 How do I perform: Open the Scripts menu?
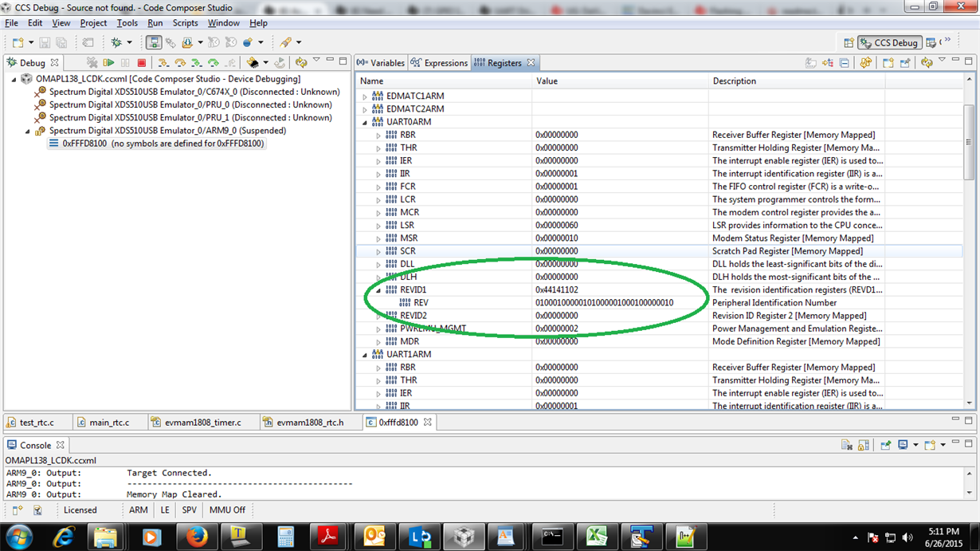pyautogui.click(x=185, y=23)
